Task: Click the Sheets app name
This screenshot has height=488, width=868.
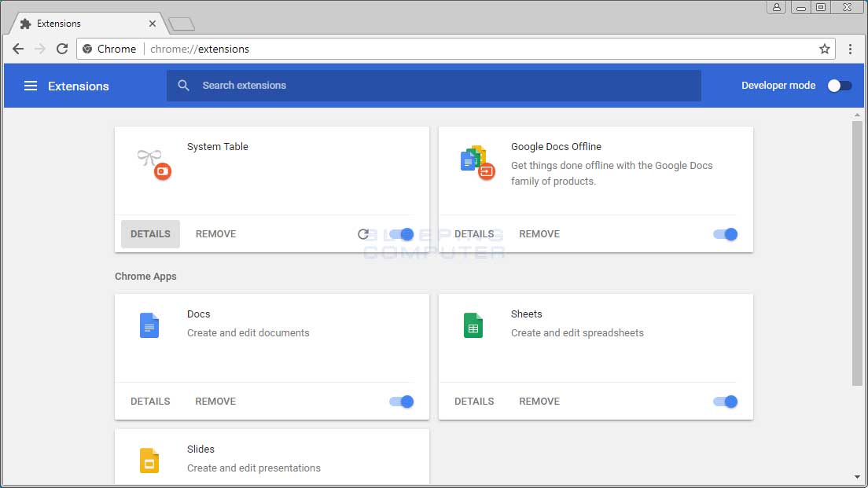Action: (527, 314)
